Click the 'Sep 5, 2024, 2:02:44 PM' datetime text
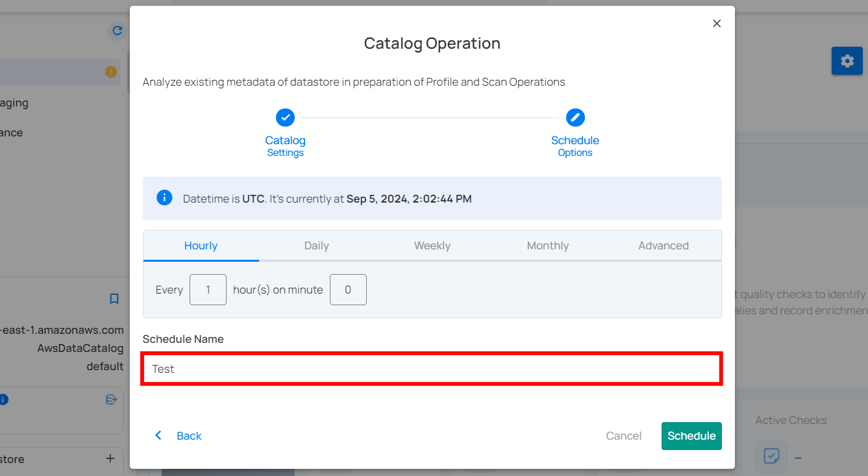This screenshot has height=476, width=868. tap(409, 199)
